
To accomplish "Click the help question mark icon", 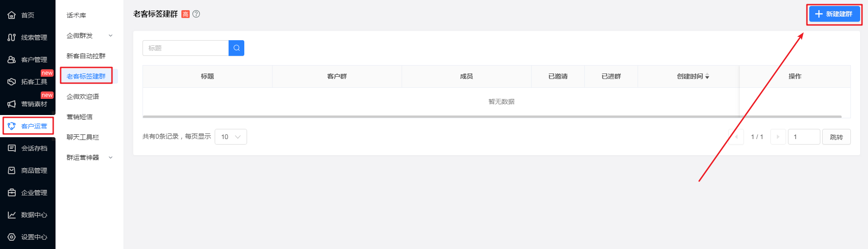I will pos(196,14).
